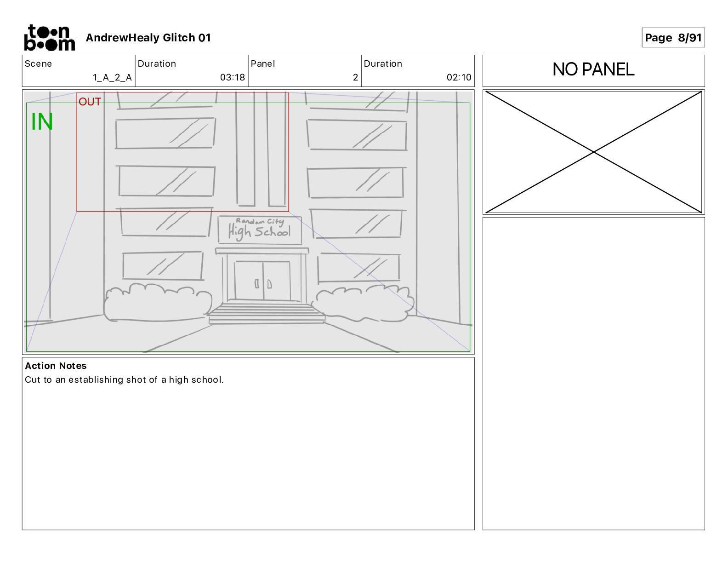Select the AndrewHealy Glitch 01 title
This screenshot has width=728, height=563.
(x=148, y=38)
